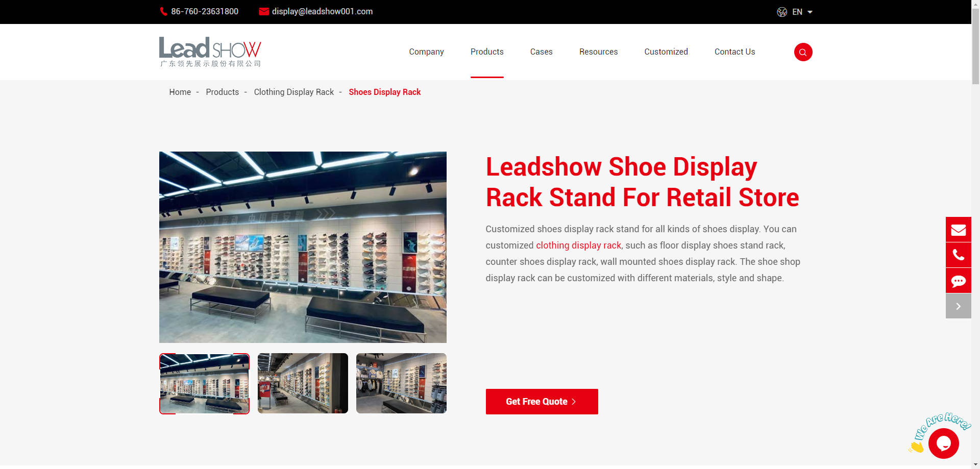Open the Contact Us menu
980x469 pixels.
[734, 52]
